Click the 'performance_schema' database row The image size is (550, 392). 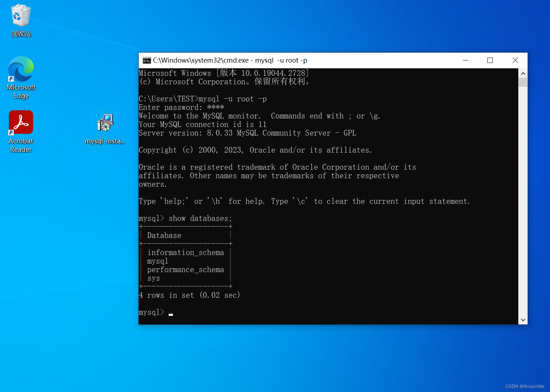pyautogui.click(x=186, y=270)
